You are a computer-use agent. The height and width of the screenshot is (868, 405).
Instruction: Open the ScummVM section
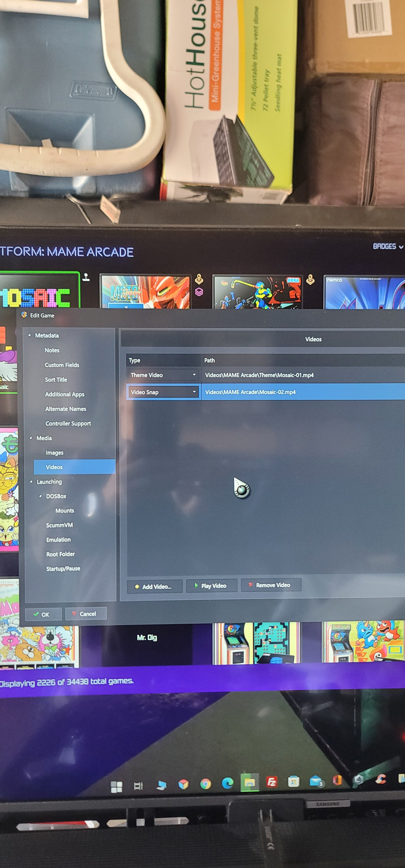click(59, 525)
